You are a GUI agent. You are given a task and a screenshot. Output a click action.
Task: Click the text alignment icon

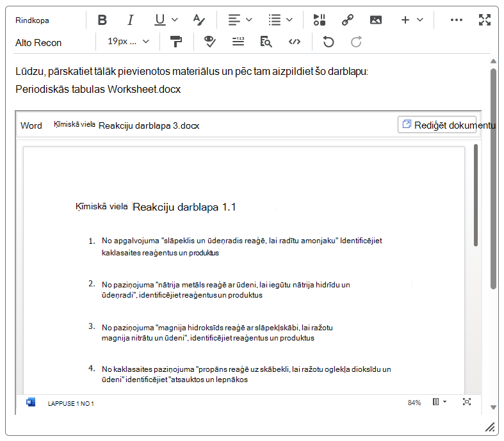[234, 20]
